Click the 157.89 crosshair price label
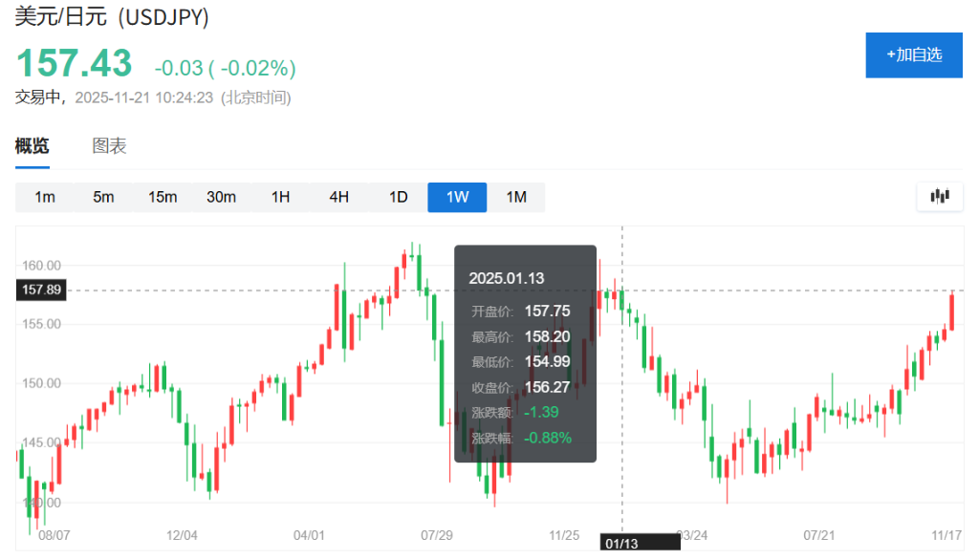The image size is (979, 560). pyautogui.click(x=40, y=290)
